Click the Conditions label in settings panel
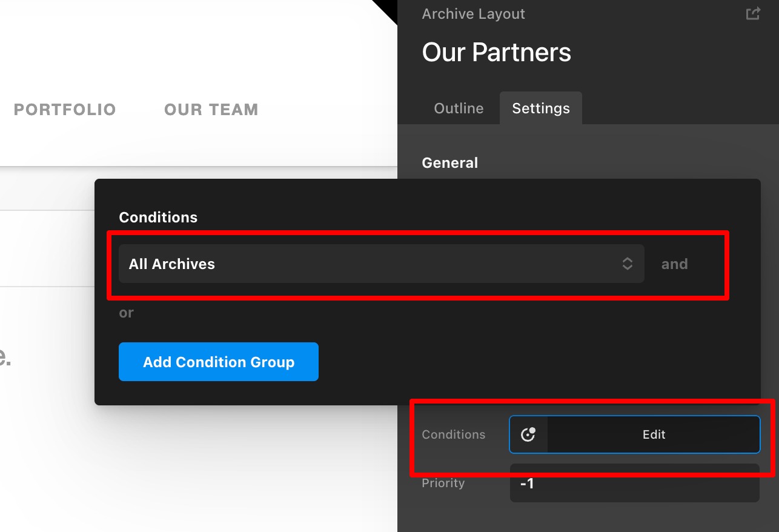The height and width of the screenshot is (532, 779). 453,434
